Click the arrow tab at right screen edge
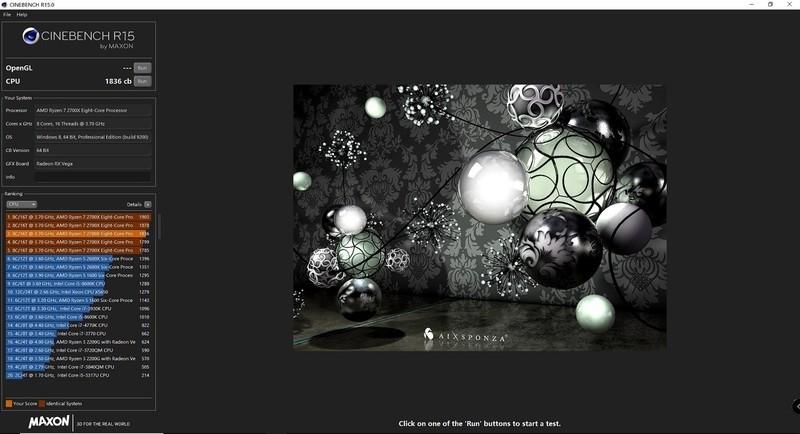Viewport: 800px width, 434px height. (x=796, y=406)
